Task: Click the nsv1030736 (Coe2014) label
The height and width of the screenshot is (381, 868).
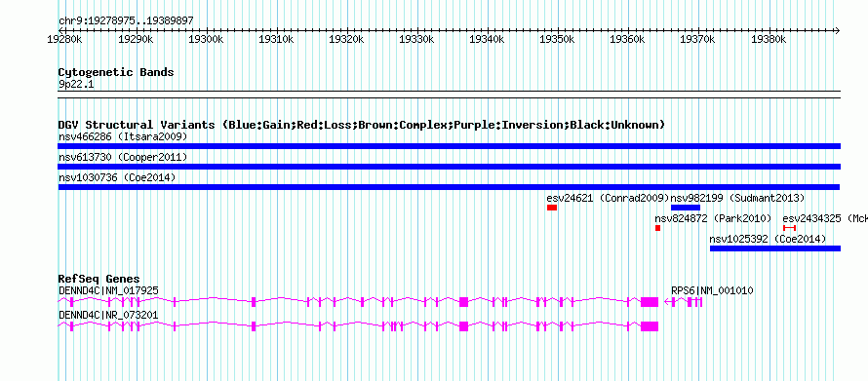Action: click(117, 177)
